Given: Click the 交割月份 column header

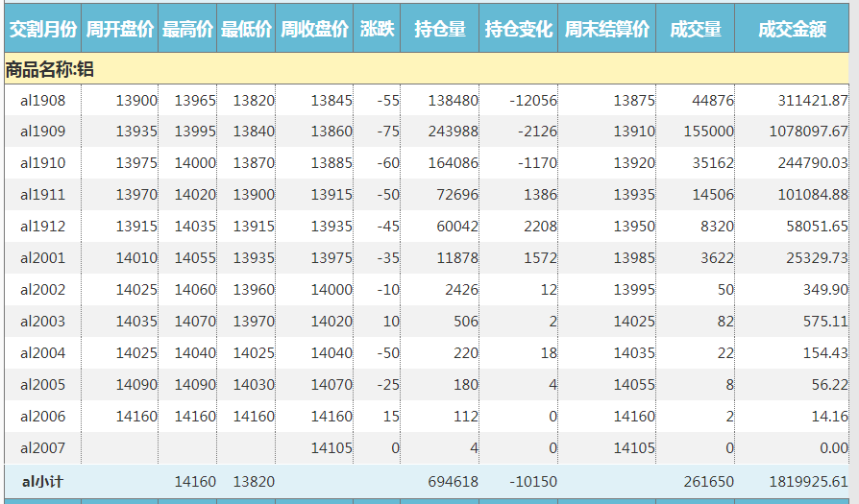Looking at the screenshot, I should 42,30.
